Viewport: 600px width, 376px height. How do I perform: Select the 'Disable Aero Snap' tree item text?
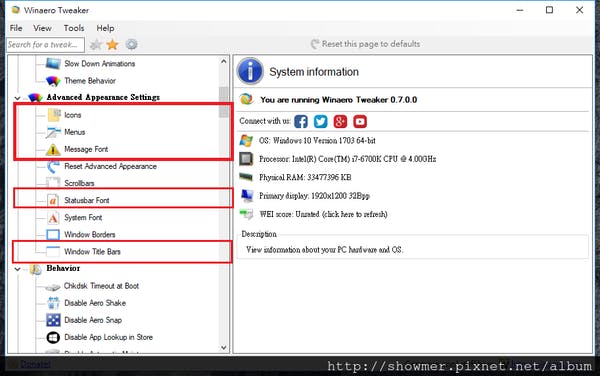(x=93, y=320)
